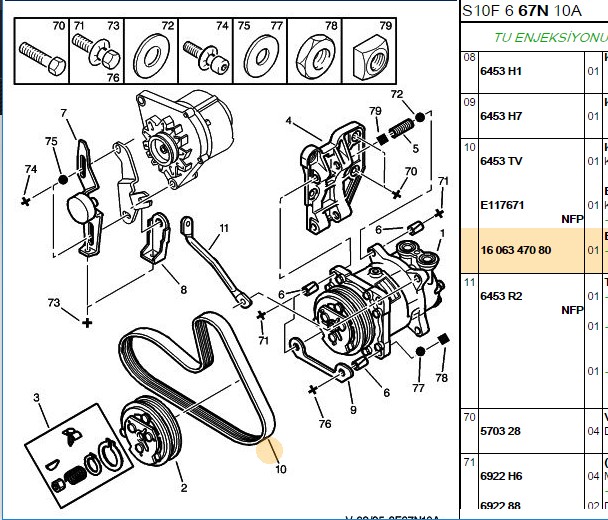Click reference number 08 in the parts table
608x520 pixels.
[469, 58]
